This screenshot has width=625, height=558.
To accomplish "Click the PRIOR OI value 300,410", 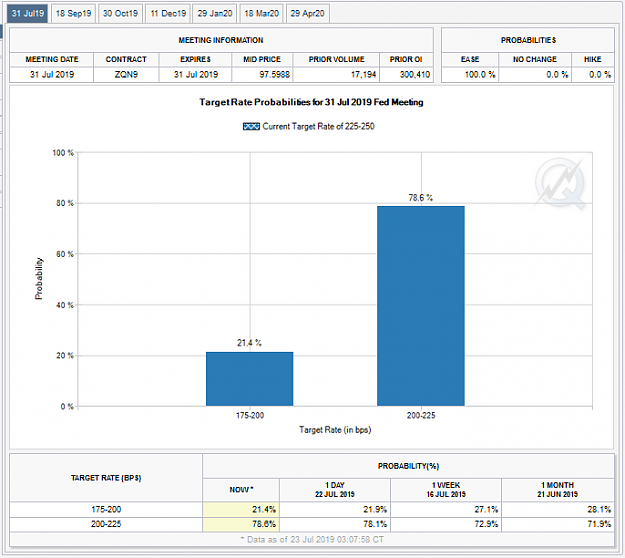I will 415,75.
